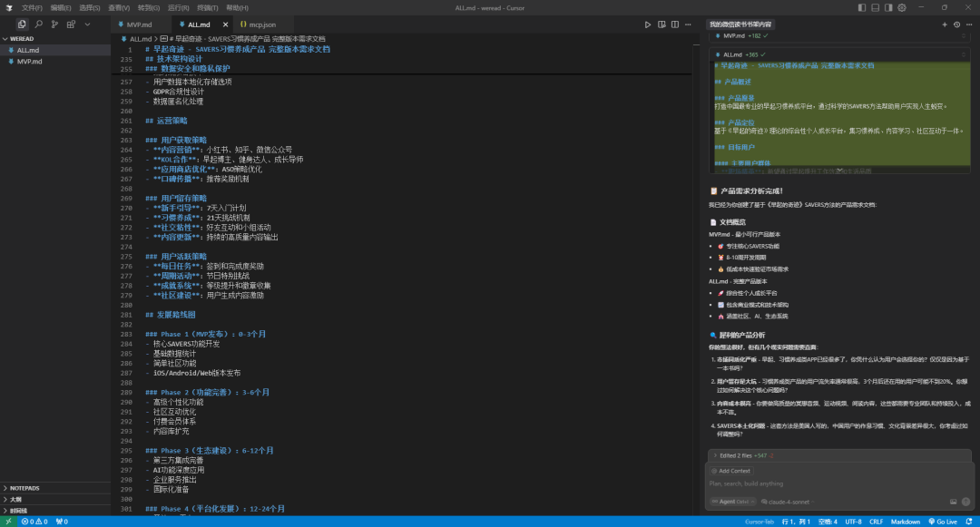The image size is (980, 527).
Task: Show chat history clock icon
Action: click(x=957, y=24)
